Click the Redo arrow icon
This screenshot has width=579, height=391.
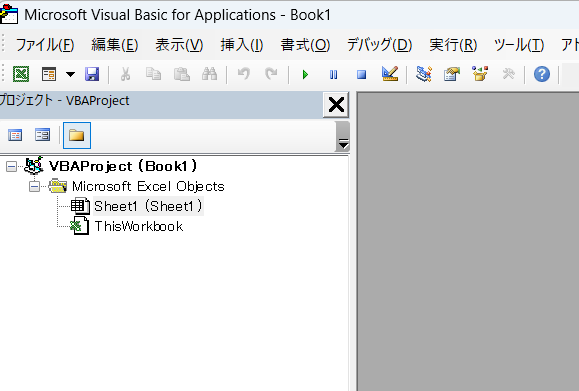[x=271, y=74]
